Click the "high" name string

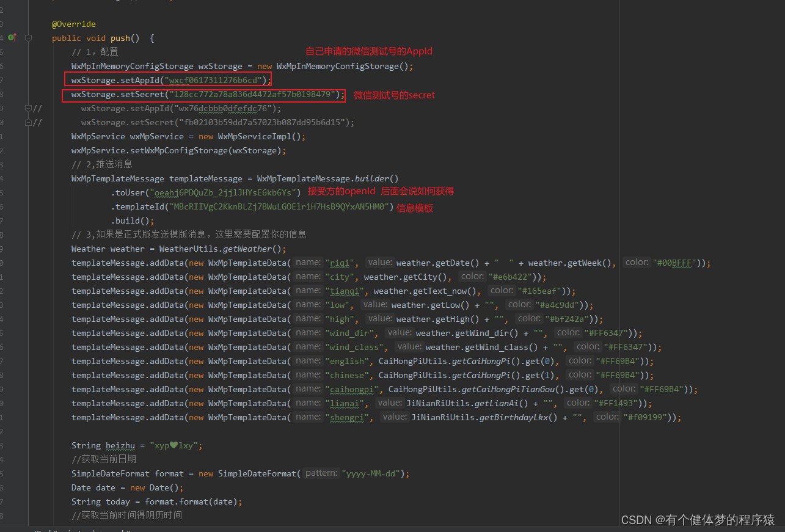coord(340,319)
